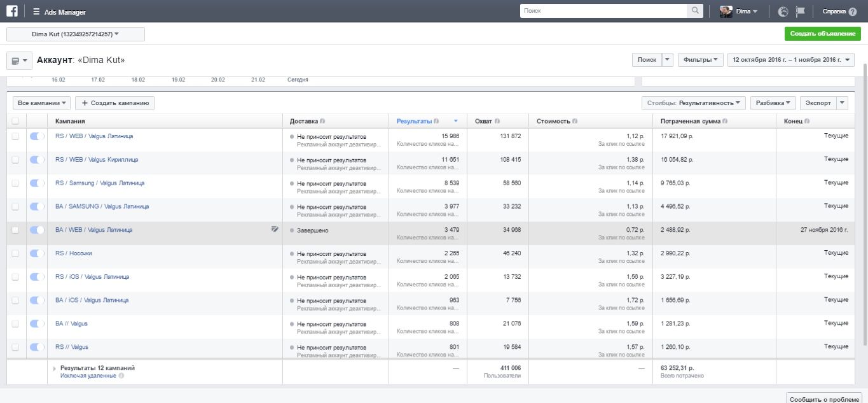The height and width of the screenshot is (403, 868).
Task: Check the select-all campaigns header checkbox
Action: point(15,121)
